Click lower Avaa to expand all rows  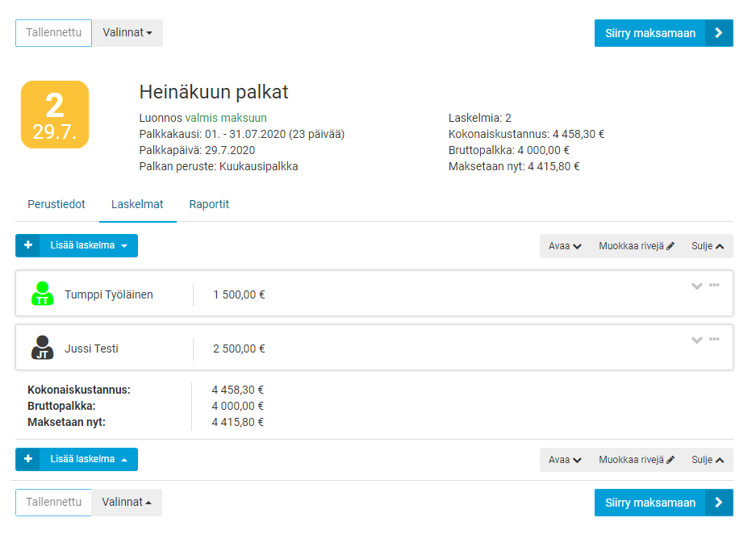565,459
